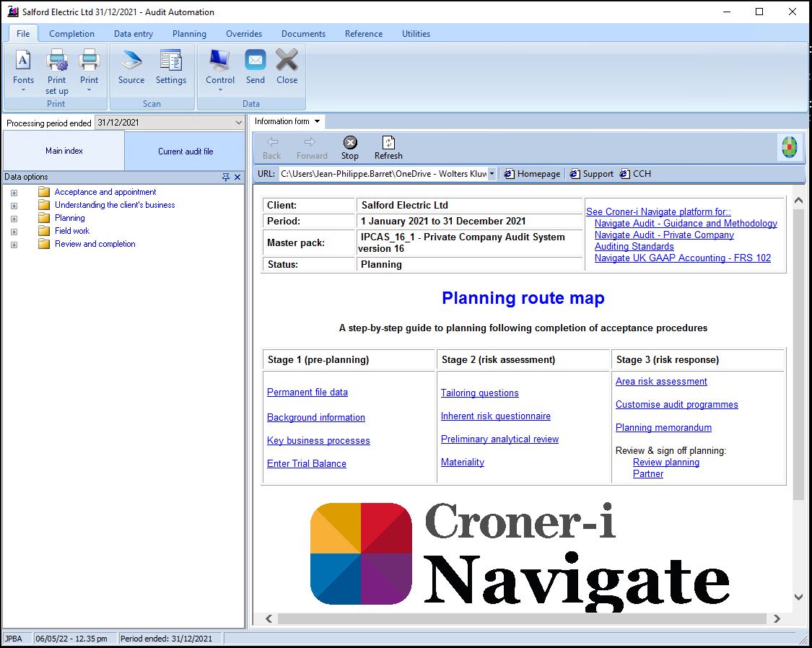Image resolution: width=812 pixels, height=648 pixels.
Task: Stop loading the page
Action: click(350, 148)
